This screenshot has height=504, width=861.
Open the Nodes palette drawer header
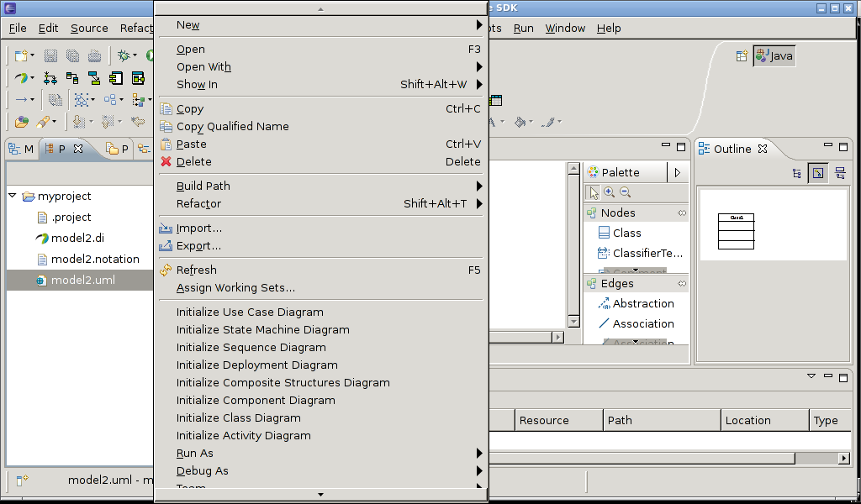[x=637, y=213]
